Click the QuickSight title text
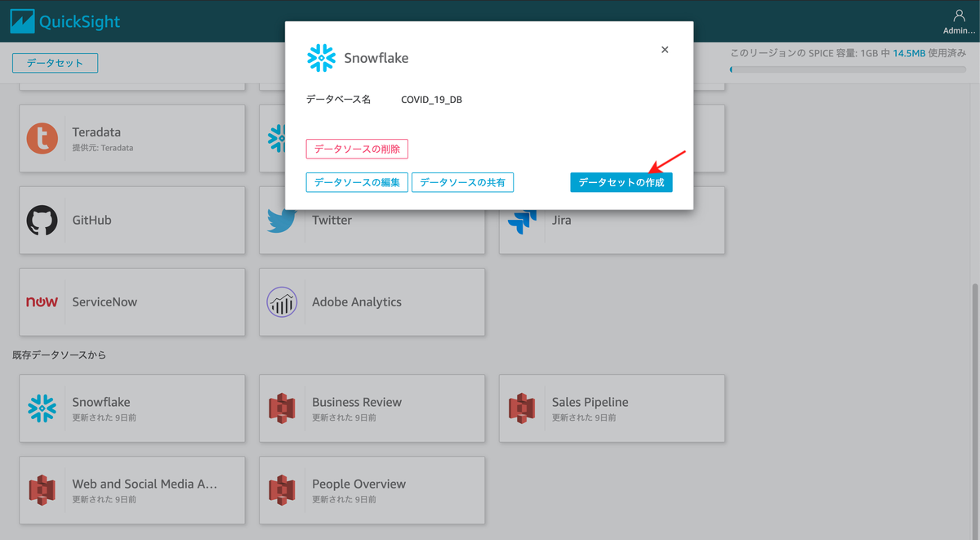 coord(80,22)
